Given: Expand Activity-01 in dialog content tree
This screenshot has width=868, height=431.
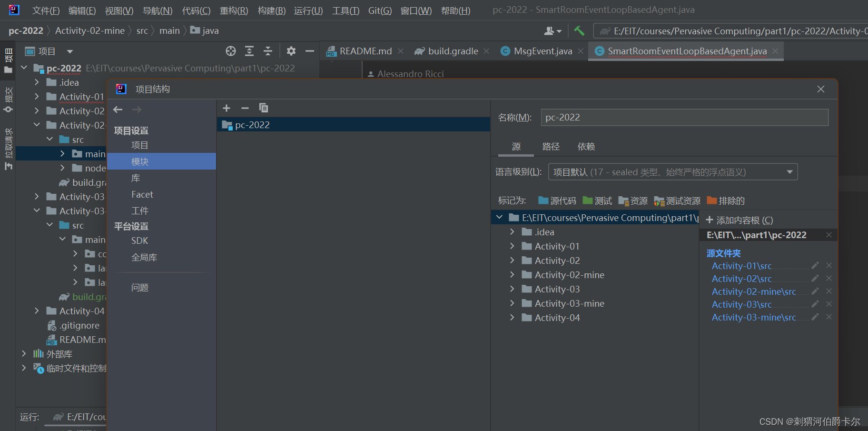Looking at the screenshot, I should click(512, 246).
